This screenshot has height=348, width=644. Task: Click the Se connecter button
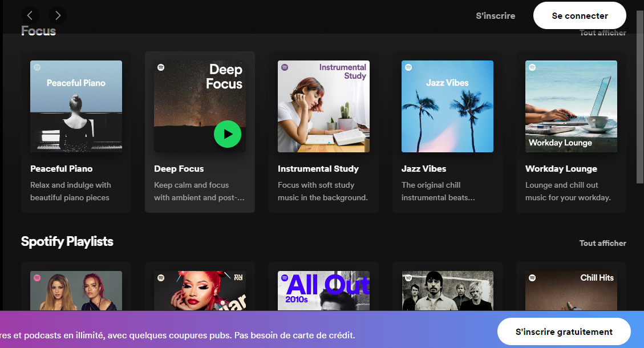coord(580,15)
